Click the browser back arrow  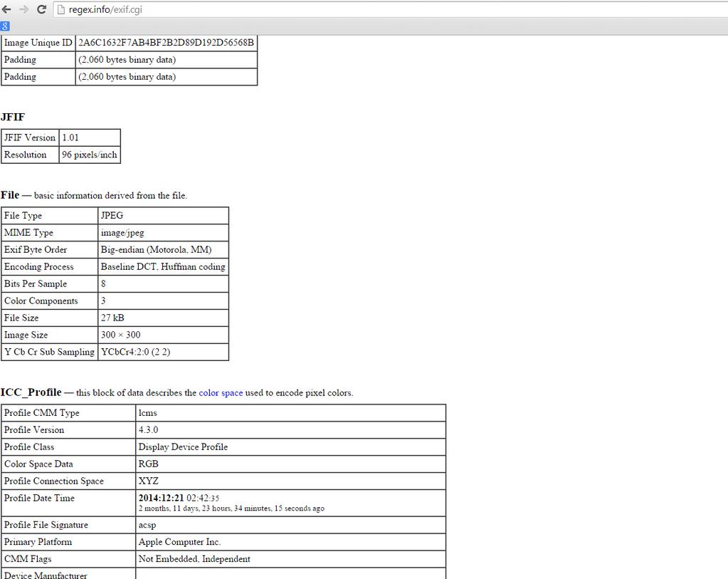pos(7,9)
